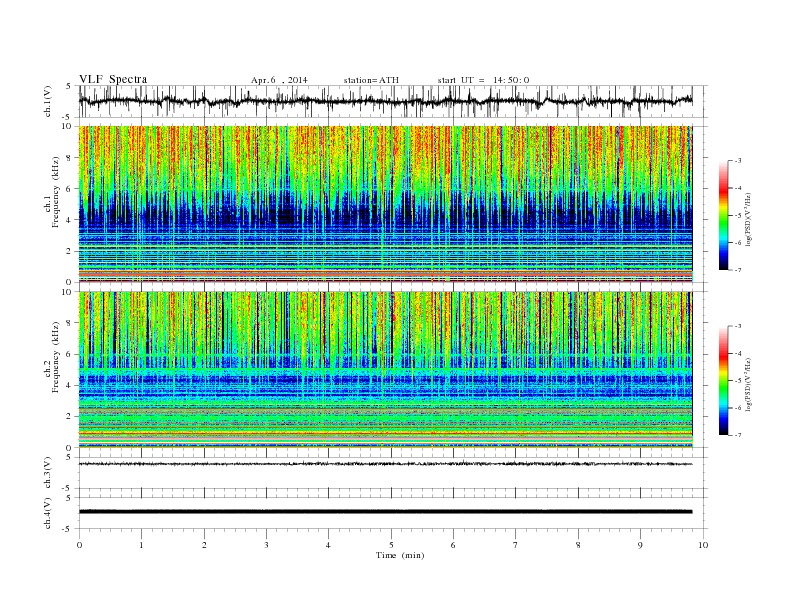This screenshot has height=612, width=792.
Task: Click the "ch.1(V)" waveform axis label
Action: (48, 101)
